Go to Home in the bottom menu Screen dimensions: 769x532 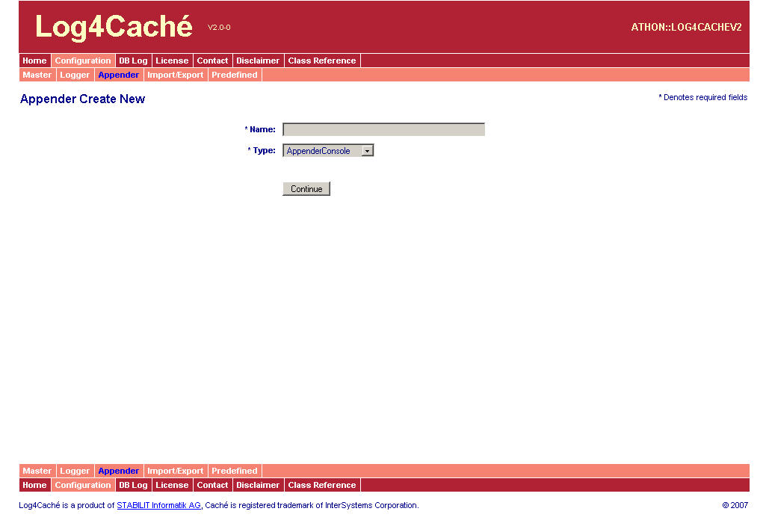coord(34,485)
